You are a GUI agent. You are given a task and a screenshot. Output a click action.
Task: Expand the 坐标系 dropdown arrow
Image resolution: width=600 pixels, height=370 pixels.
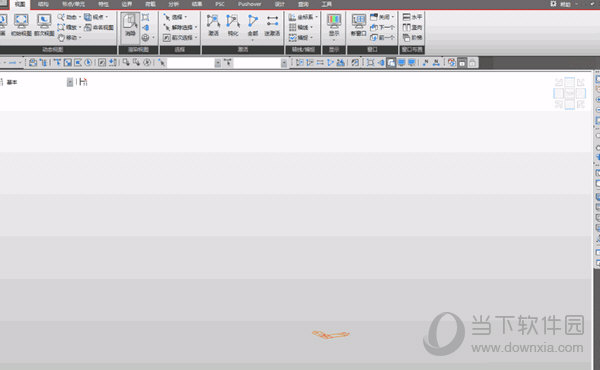316,17
